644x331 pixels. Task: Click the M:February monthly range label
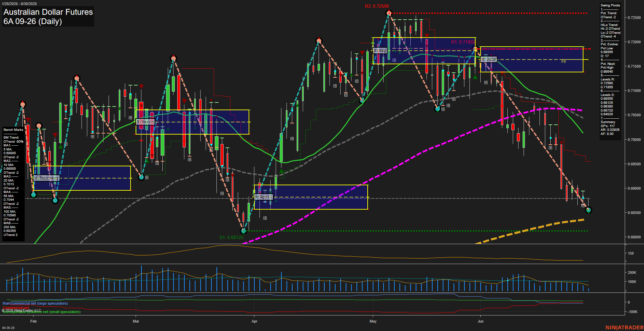click(x=47, y=178)
